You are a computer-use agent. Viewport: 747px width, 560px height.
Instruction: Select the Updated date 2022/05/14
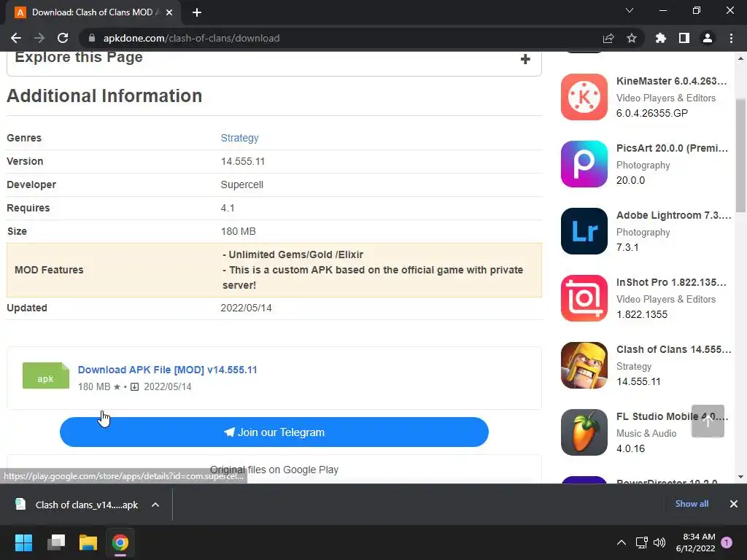click(x=247, y=308)
